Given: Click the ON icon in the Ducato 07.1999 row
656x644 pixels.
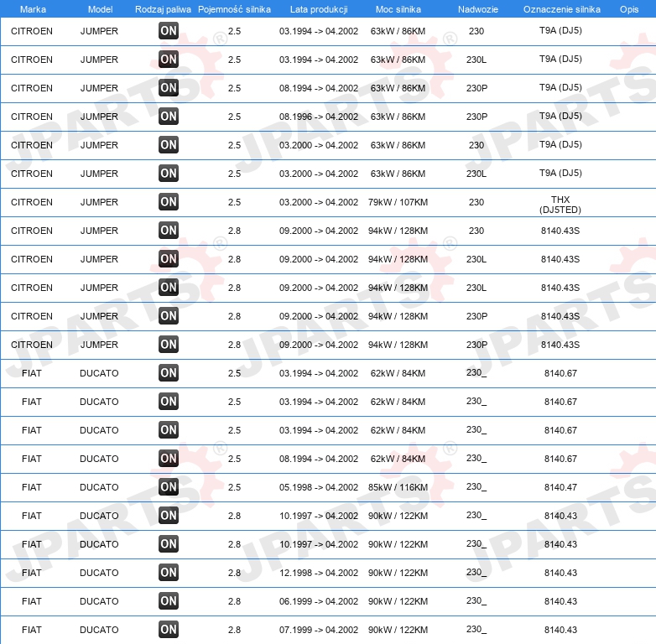Looking at the screenshot, I should (x=169, y=630).
